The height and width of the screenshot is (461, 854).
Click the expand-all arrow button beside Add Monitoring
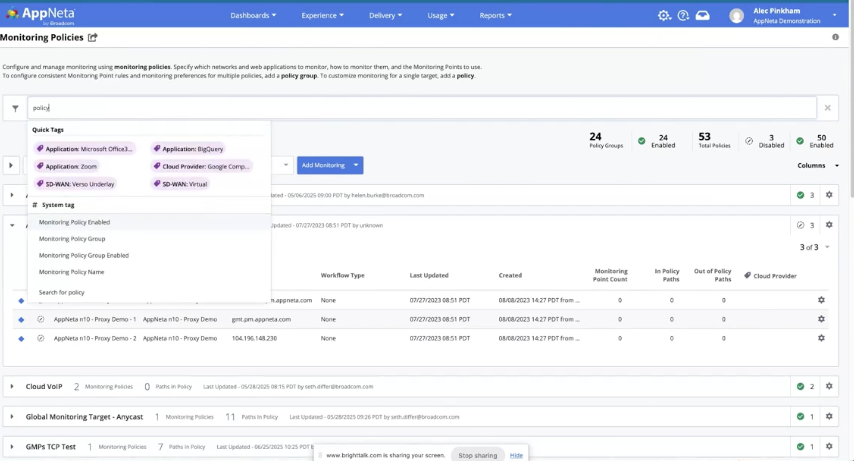[11, 165]
